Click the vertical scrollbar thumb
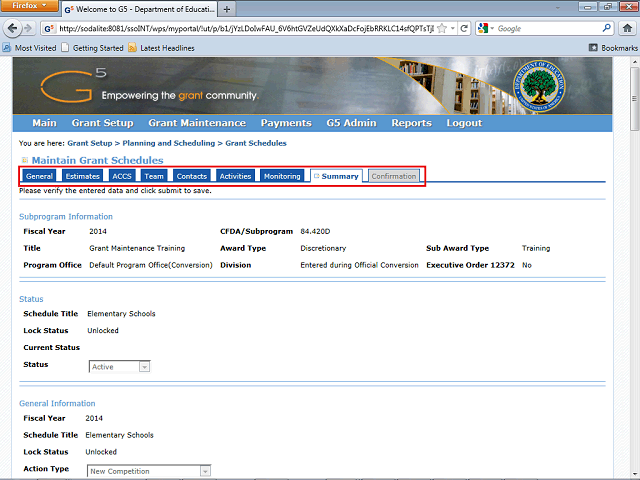This screenshot has width=640, height=480. [x=634, y=99]
